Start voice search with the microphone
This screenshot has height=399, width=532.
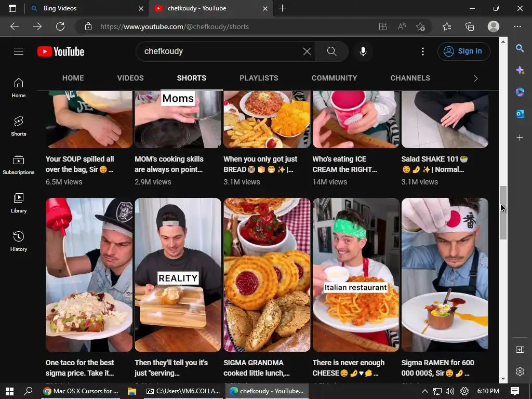[363, 51]
